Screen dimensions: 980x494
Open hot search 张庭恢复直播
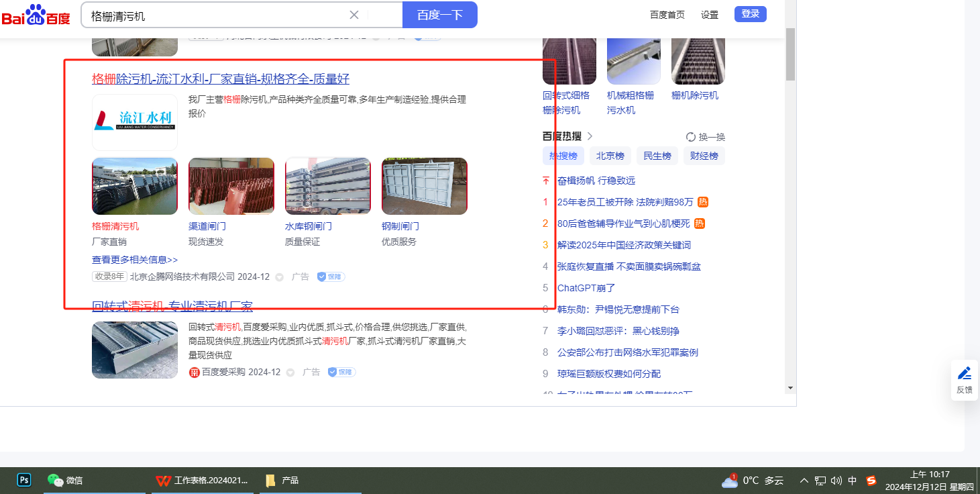pos(629,266)
